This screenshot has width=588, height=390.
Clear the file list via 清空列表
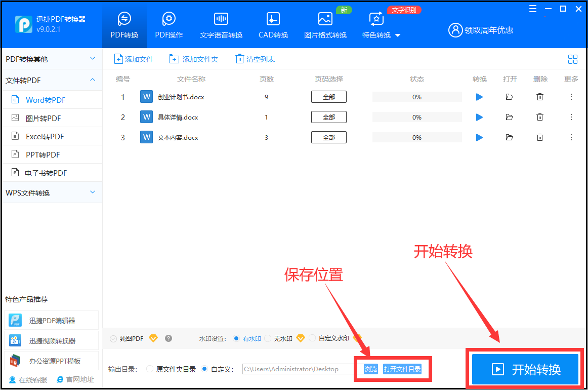(255, 59)
